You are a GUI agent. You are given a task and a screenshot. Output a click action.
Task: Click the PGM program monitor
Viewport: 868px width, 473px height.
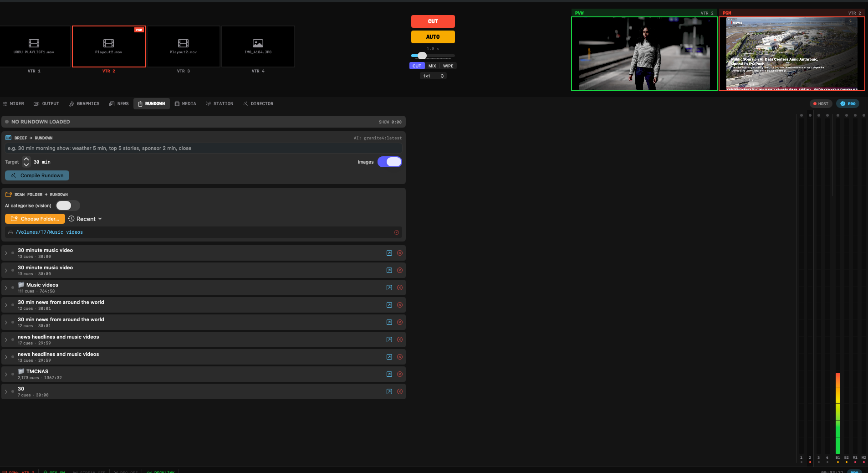coord(792,54)
